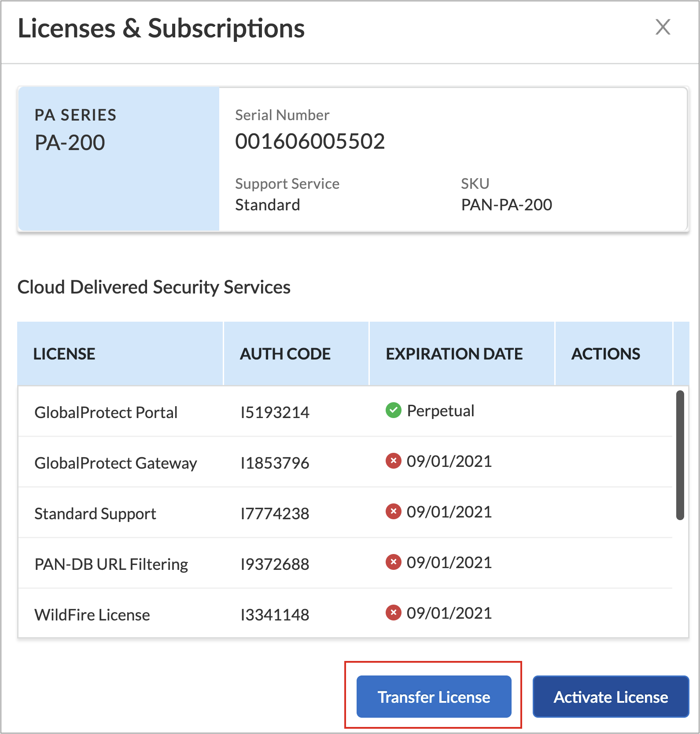This screenshot has width=700, height=734.
Task: Click green check icon for GlobalProtect Portal
Action: coord(393,411)
